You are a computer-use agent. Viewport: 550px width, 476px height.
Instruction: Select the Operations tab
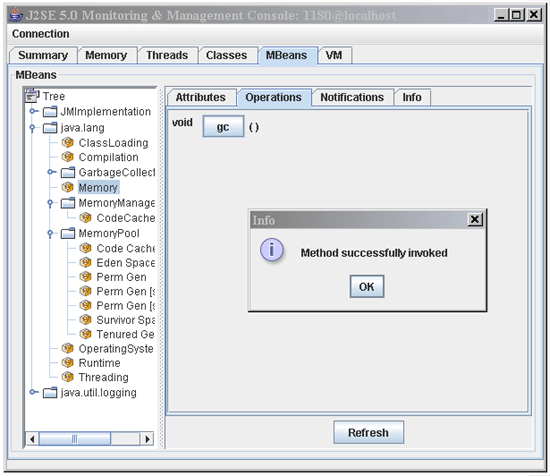pos(274,97)
